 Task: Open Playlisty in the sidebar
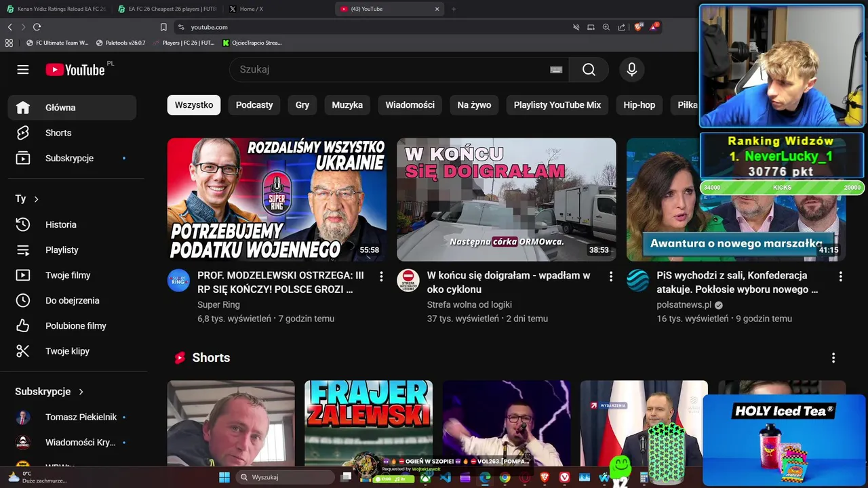[73, 249]
